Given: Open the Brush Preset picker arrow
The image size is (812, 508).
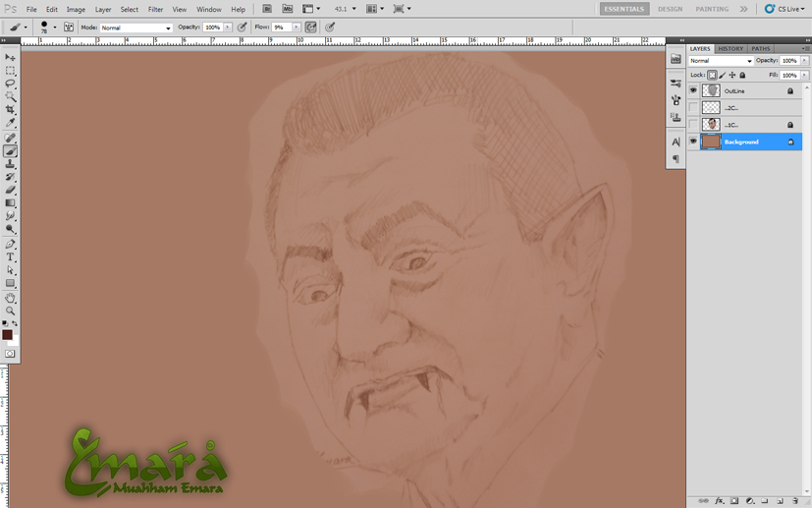Looking at the screenshot, I should click(54, 28).
